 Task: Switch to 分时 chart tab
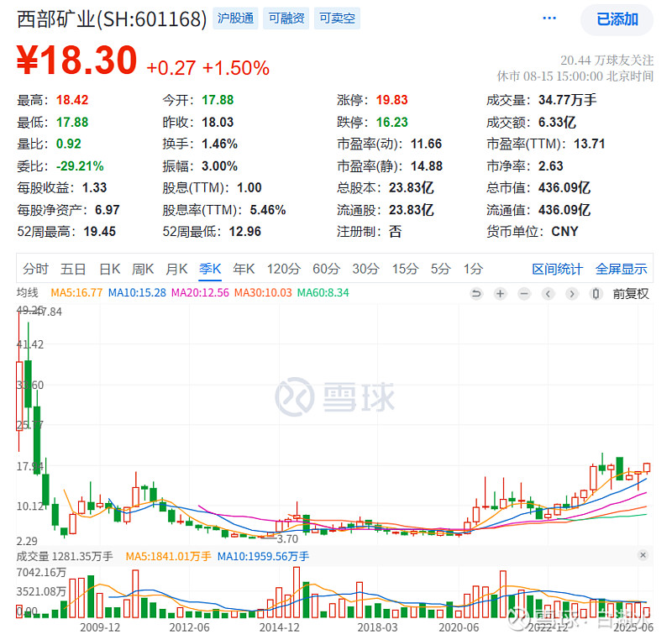[35, 269]
